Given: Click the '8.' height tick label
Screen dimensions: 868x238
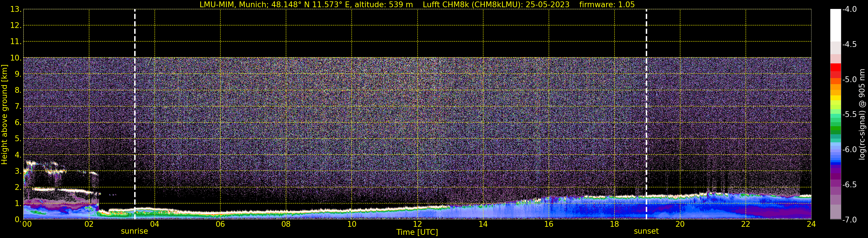Looking at the screenshot, I should pyautogui.click(x=18, y=90).
